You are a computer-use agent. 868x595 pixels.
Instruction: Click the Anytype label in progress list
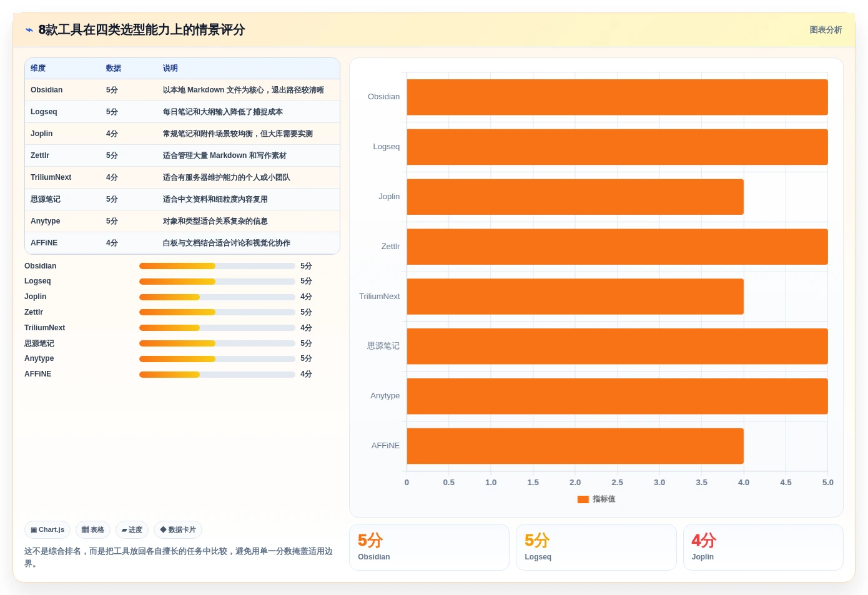click(x=39, y=358)
